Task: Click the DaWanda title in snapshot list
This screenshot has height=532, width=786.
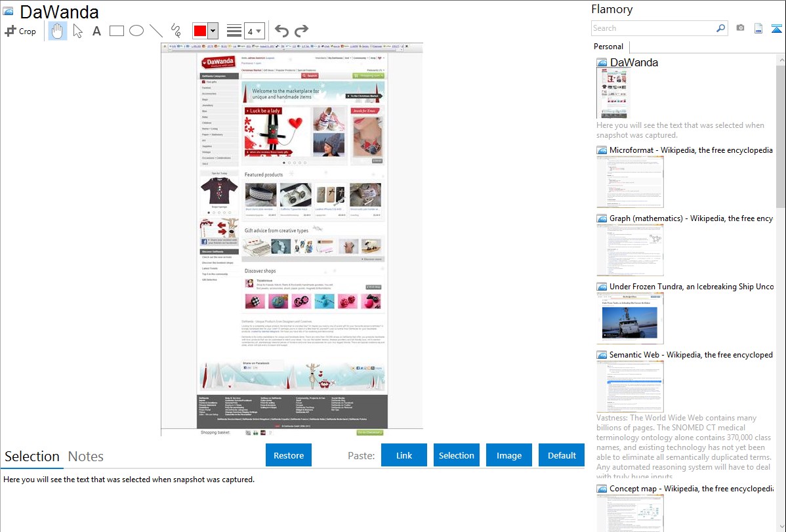Action: click(x=634, y=63)
